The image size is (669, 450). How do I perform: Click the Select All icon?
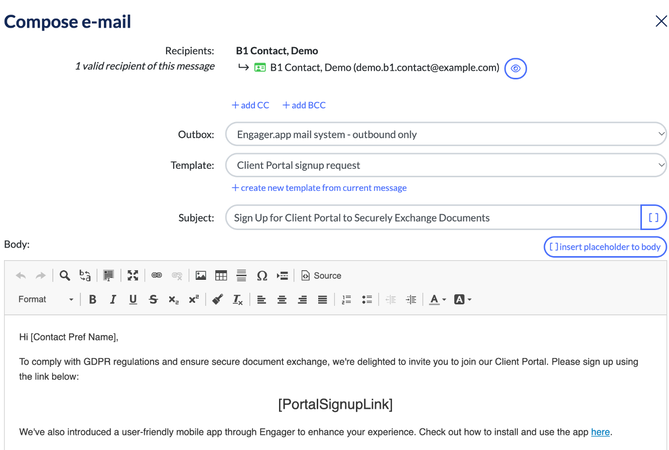click(x=109, y=276)
